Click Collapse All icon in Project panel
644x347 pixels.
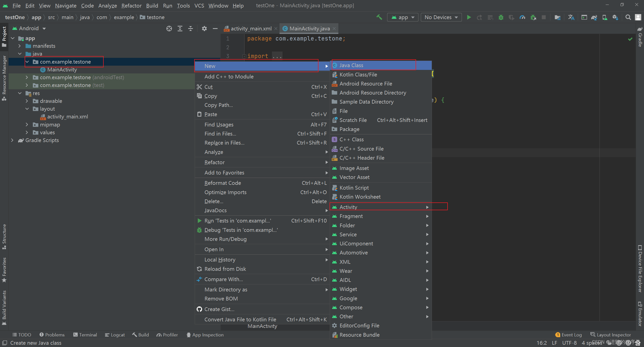[191, 28]
